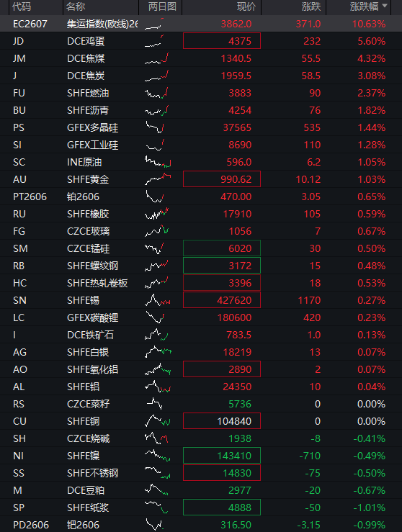
Task: Open the SHFE黄金 two-day chart
Action: 158,179
